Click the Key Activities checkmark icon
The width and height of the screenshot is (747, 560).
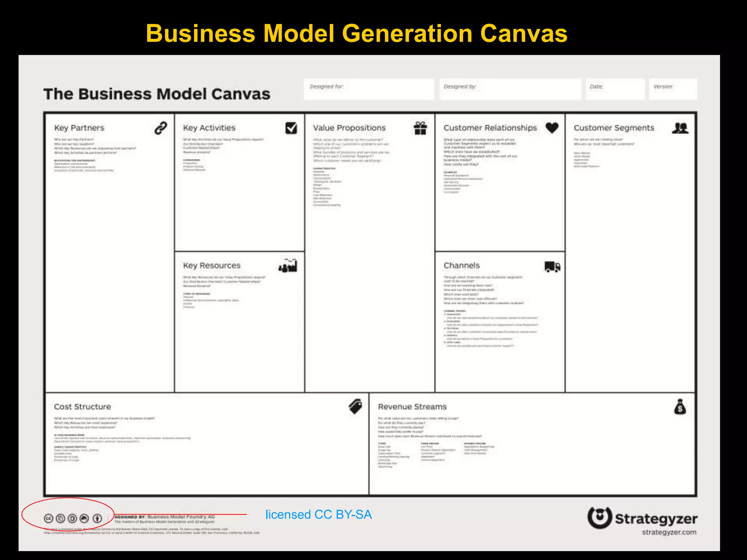coord(291,128)
